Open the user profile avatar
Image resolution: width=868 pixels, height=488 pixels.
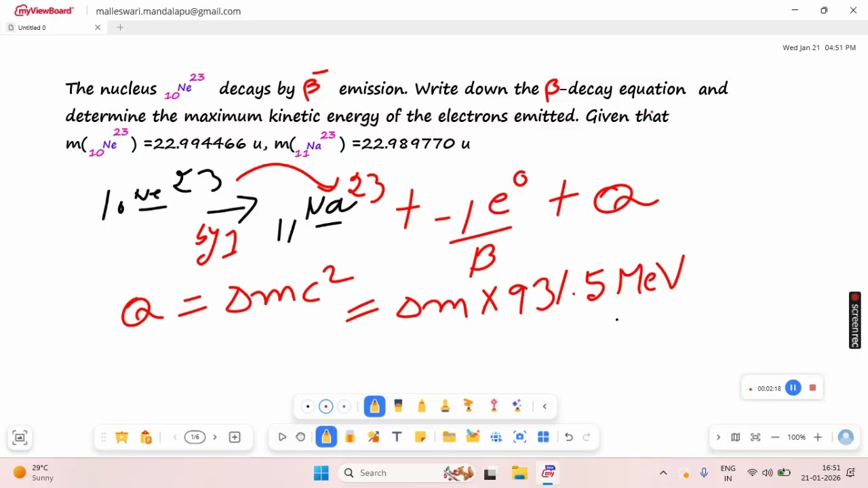(x=846, y=437)
